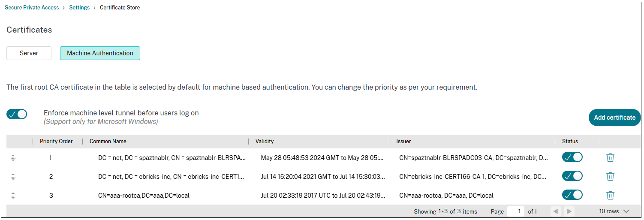The height and width of the screenshot is (220, 644).
Task: Click the Common Name column header
Action: pos(108,142)
